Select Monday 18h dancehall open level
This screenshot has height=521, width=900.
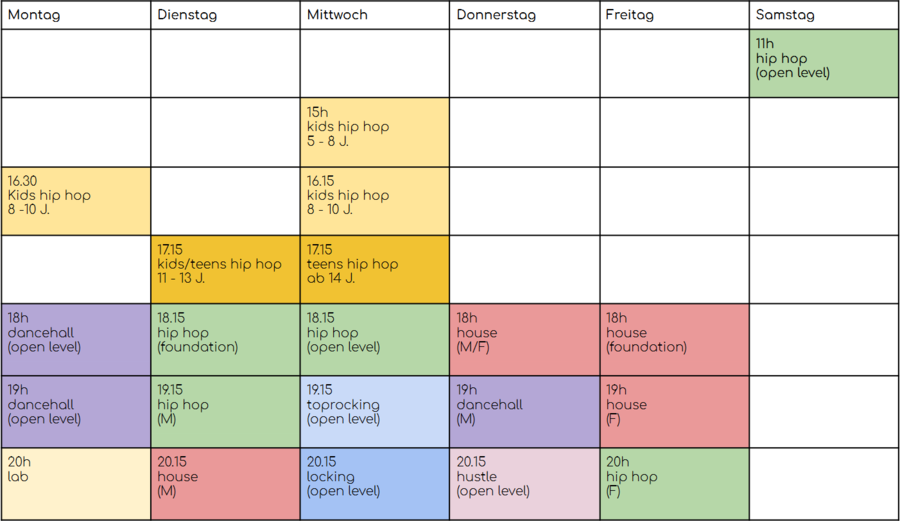coord(76,340)
